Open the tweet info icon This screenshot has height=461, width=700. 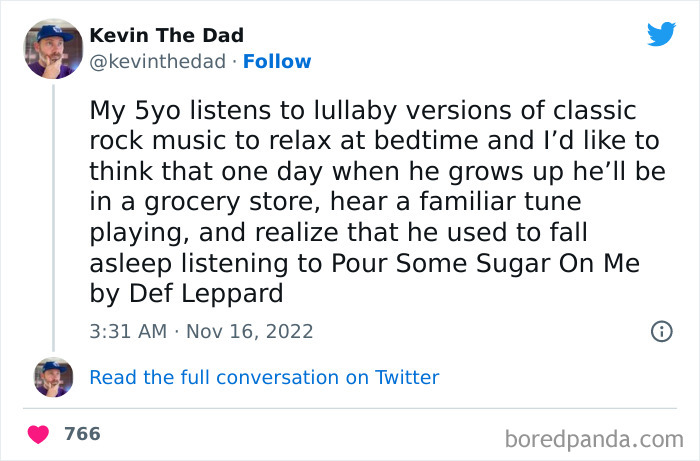point(661,331)
